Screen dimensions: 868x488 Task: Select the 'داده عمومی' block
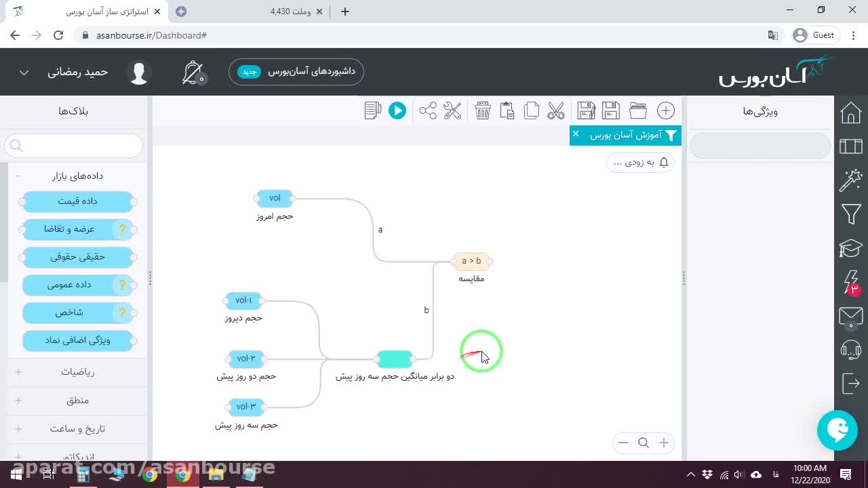coord(77,285)
